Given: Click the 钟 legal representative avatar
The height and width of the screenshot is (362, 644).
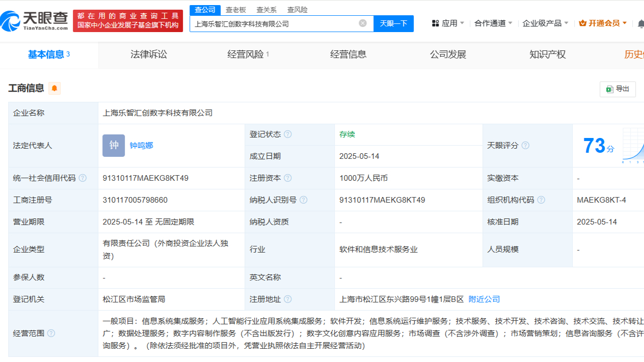Looking at the screenshot, I should pos(113,146).
